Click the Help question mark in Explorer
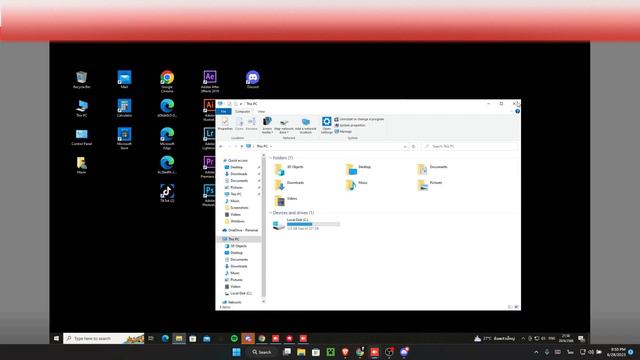This screenshot has width=640, height=360. pyautogui.click(x=518, y=111)
